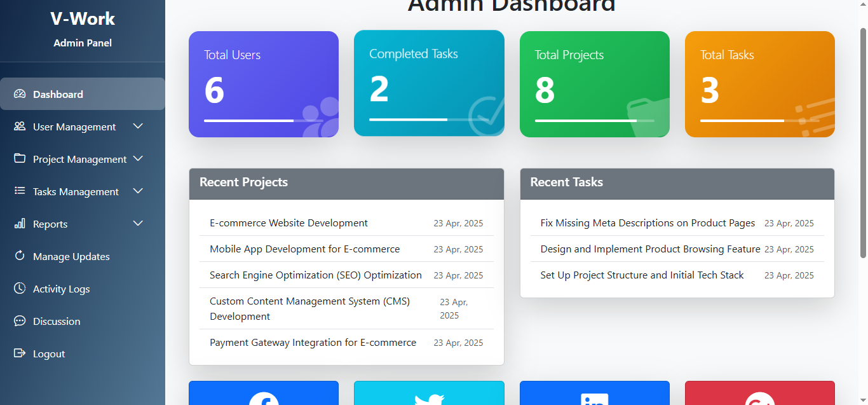Click the Dashboard speedometer icon

click(x=20, y=94)
